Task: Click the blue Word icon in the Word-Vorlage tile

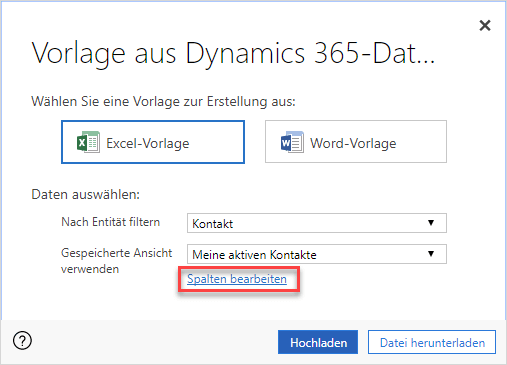Action: tap(292, 142)
